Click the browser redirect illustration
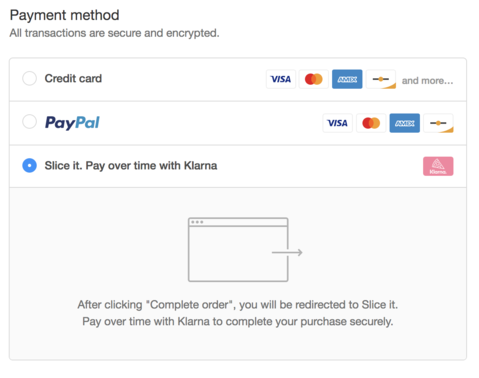The height and width of the screenshot is (378, 479). tap(245, 250)
